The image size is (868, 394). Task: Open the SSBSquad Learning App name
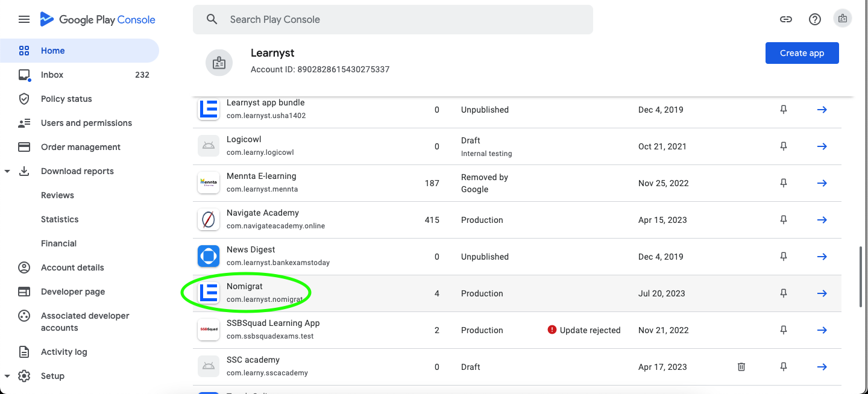click(x=273, y=323)
